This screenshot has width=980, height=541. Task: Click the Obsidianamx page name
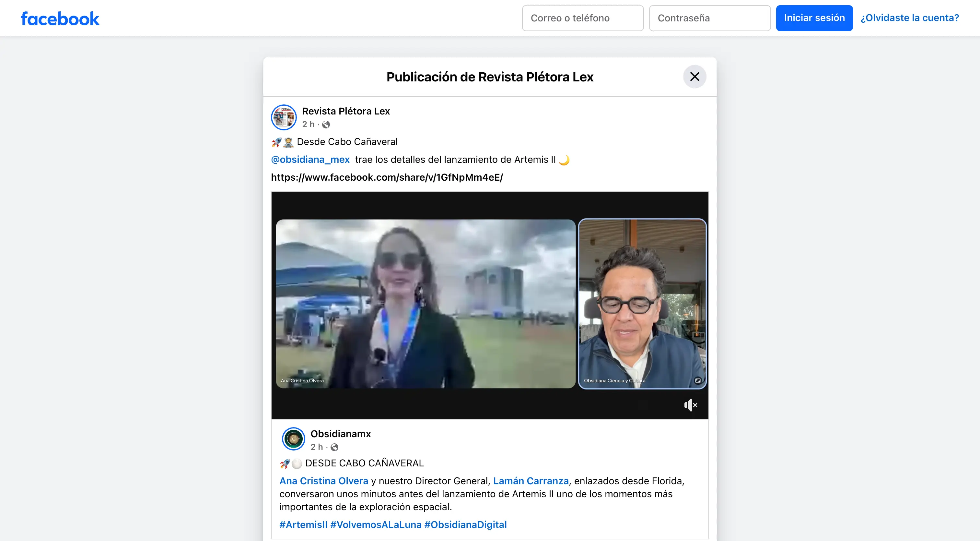pyautogui.click(x=341, y=434)
